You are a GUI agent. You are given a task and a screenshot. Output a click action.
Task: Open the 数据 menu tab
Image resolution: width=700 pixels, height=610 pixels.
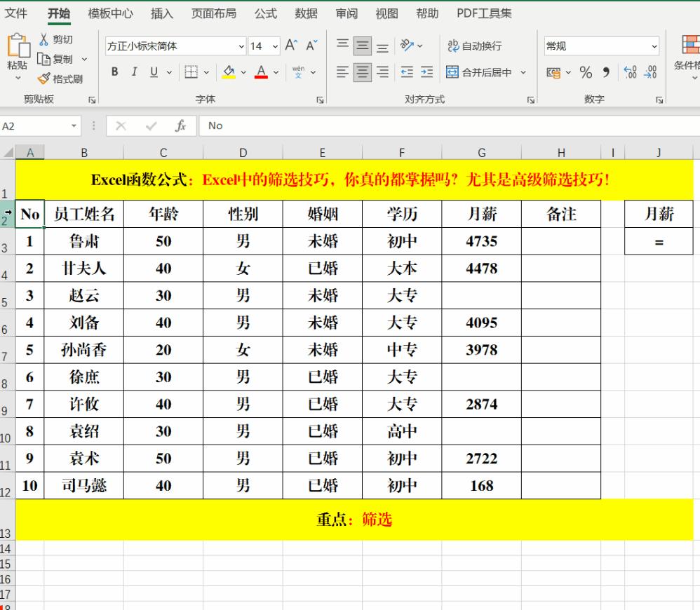point(307,13)
